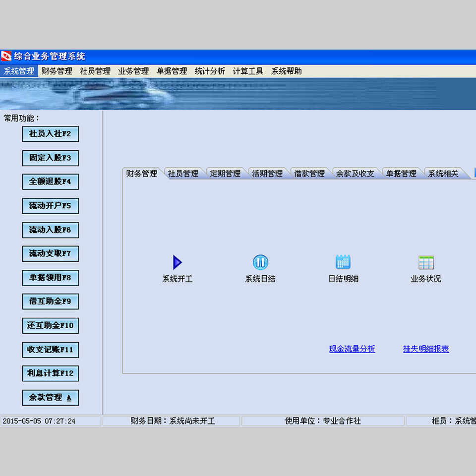Screen dimensions: 476x476
Task: Click the 利息计算F12 button
Action: [x=51, y=373]
